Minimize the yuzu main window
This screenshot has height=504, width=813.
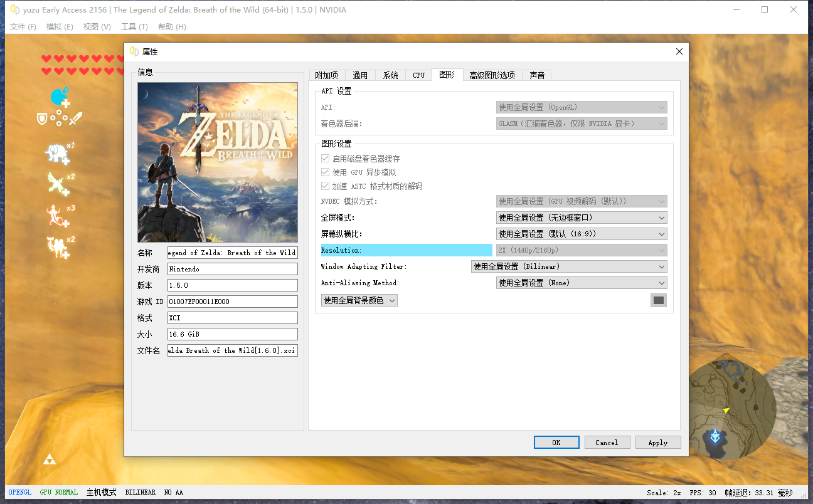[736, 9]
